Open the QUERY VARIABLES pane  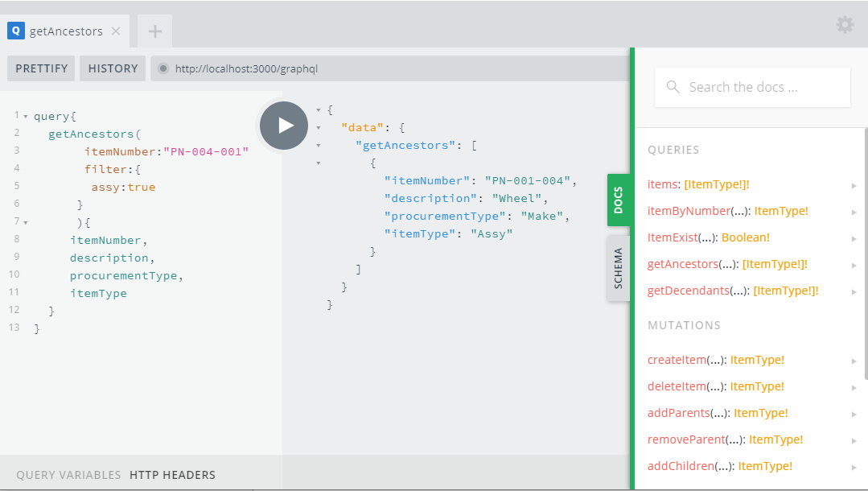click(68, 475)
